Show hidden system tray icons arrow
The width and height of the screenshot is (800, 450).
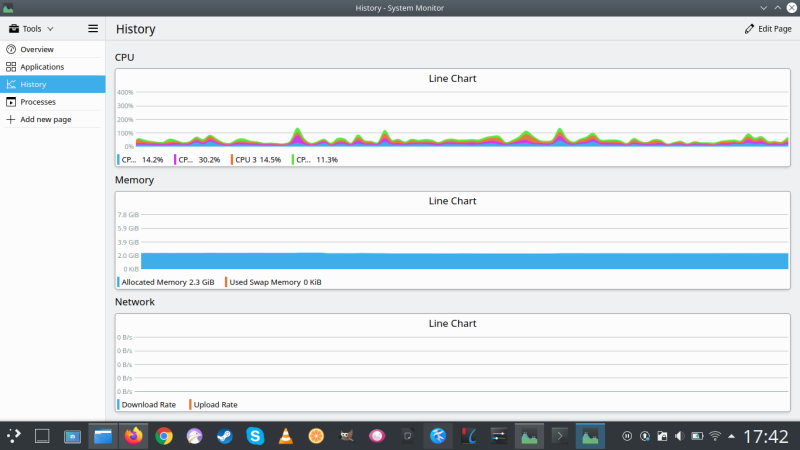(733, 436)
